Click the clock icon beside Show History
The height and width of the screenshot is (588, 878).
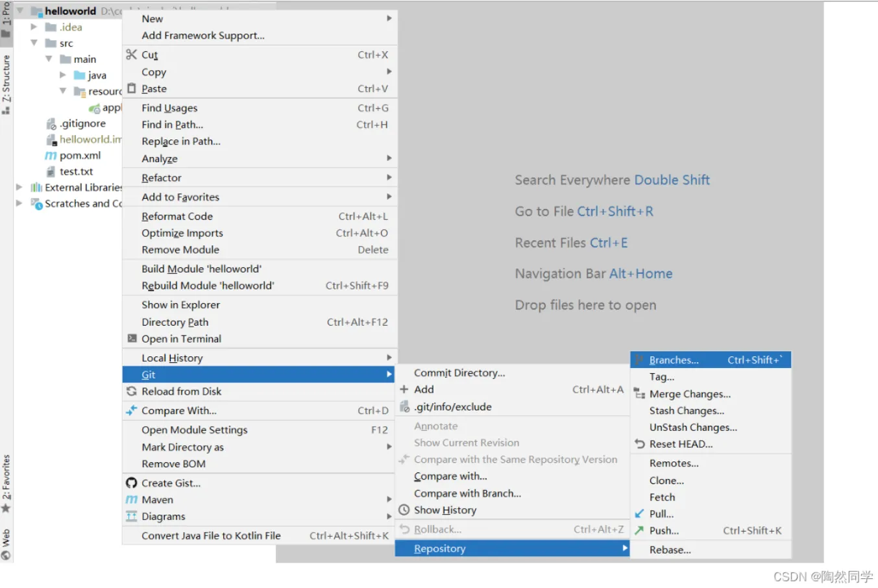[404, 510]
